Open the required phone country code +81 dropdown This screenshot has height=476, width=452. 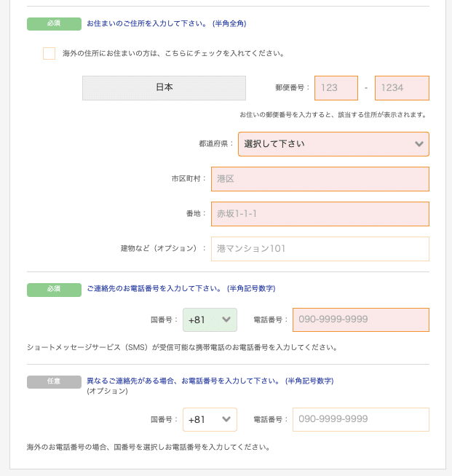point(210,320)
